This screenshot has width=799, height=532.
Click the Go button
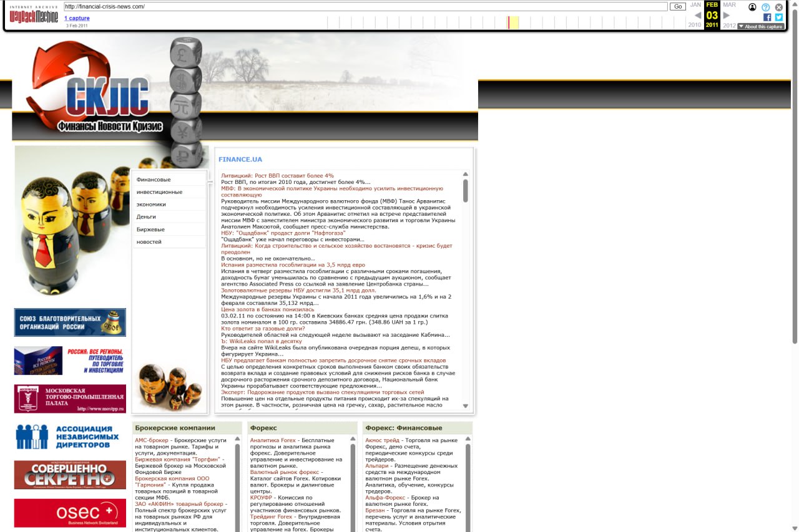click(x=677, y=6)
